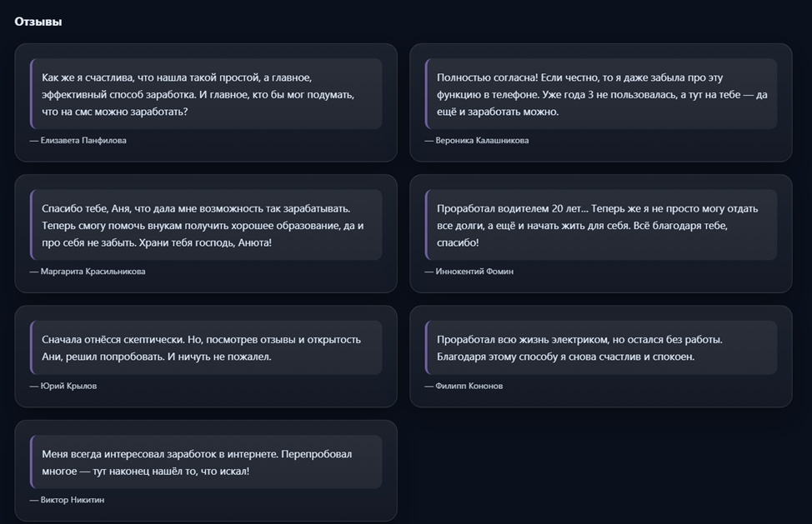Click the review starting "Сначала отнёсся скептически"
This screenshot has width=812, height=524.
coord(201,347)
